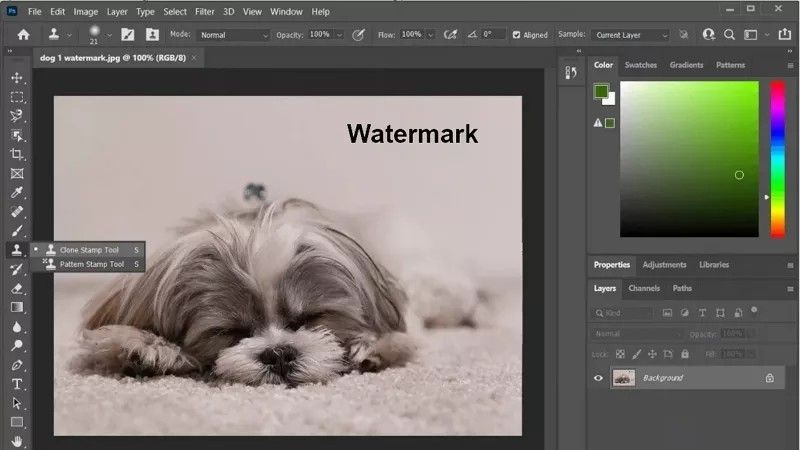Select the Eyedropper tool
This screenshot has height=450, width=800.
pyautogui.click(x=17, y=192)
